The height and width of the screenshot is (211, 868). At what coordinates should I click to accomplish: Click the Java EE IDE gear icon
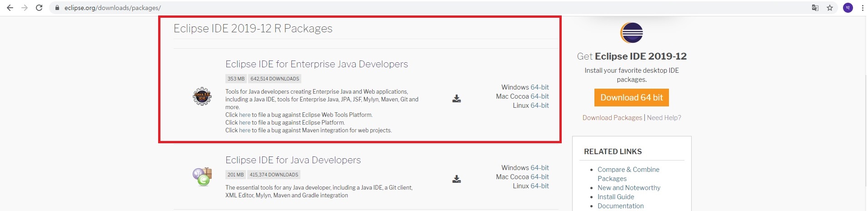(202, 96)
